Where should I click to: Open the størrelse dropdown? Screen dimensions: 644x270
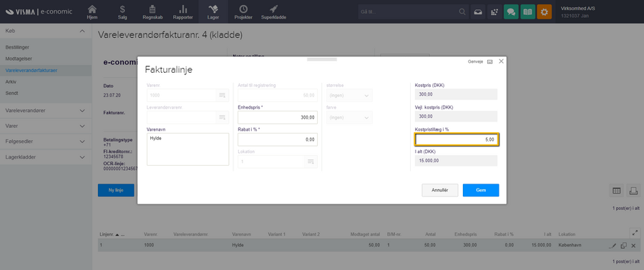(349, 96)
